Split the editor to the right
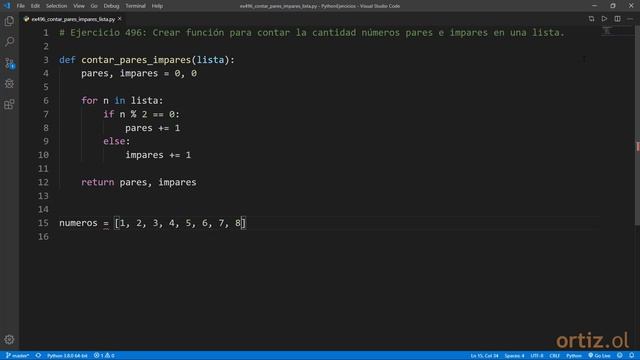Viewport: 640px width, 360px height. pos(617,19)
